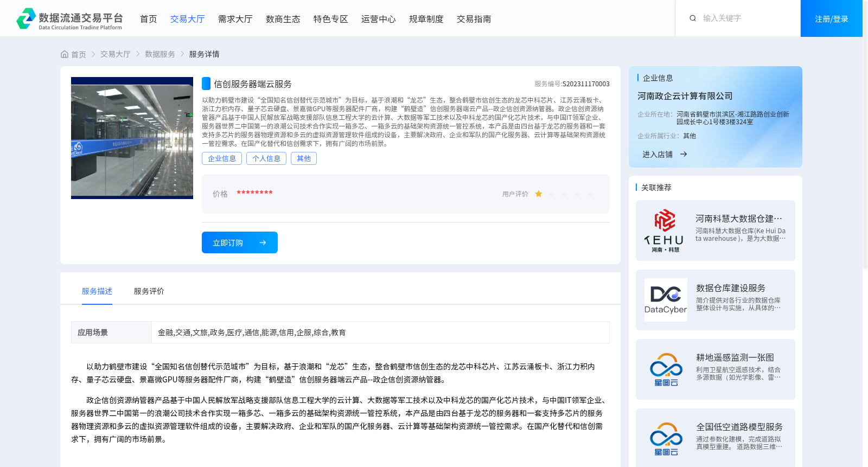Screen dimensions: 868x467
Task: Click the search magnifier icon
Action: point(693,18)
